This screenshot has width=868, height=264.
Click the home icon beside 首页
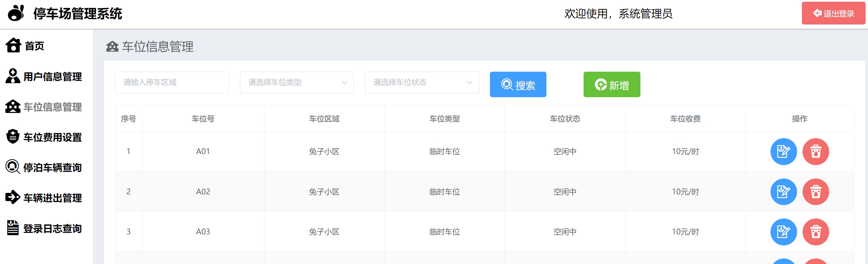tap(13, 45)
